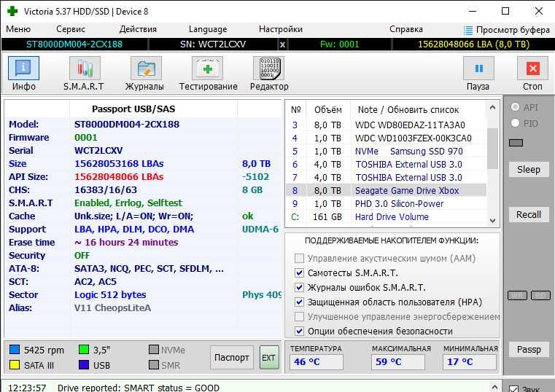Select device 5 NVMe Samsung SSD 970
Image resolution: width=555 pixels, height=392 pixels.
coord(386,152)
